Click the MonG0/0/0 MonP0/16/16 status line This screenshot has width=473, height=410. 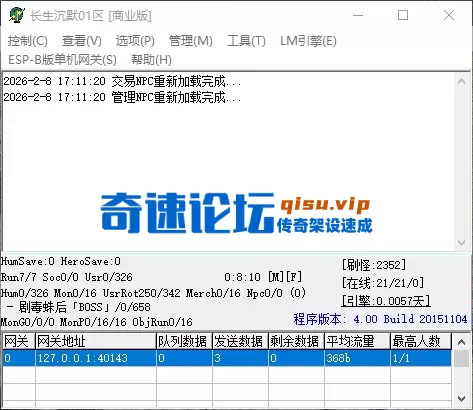pos(97,322)
